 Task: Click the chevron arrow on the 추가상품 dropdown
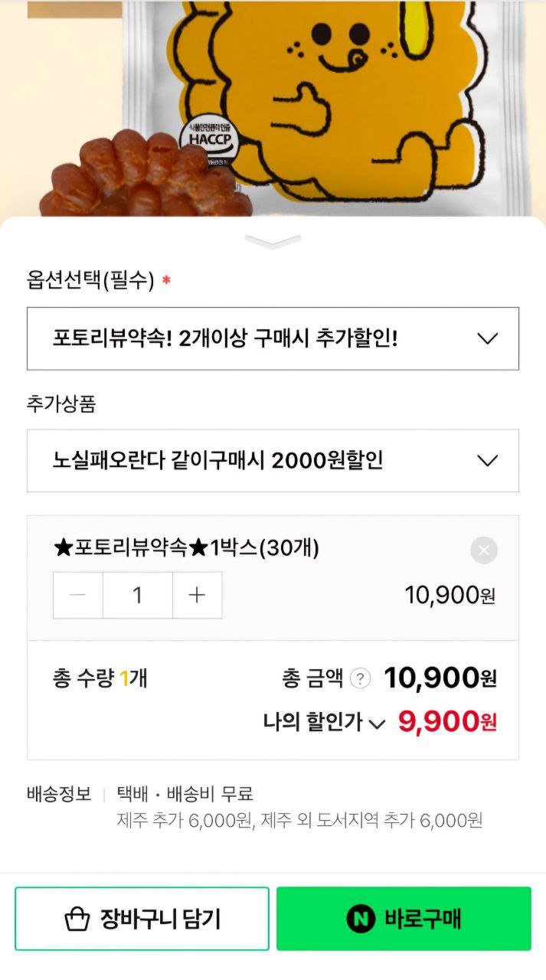pyautogui.click(x=487, y=461)
